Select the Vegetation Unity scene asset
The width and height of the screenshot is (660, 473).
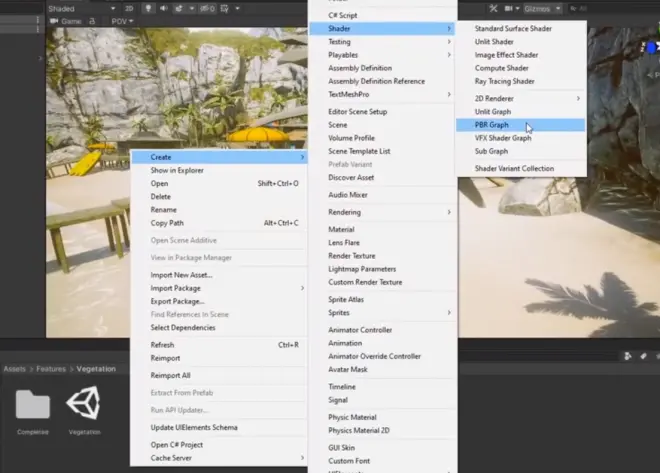[84, 403]
